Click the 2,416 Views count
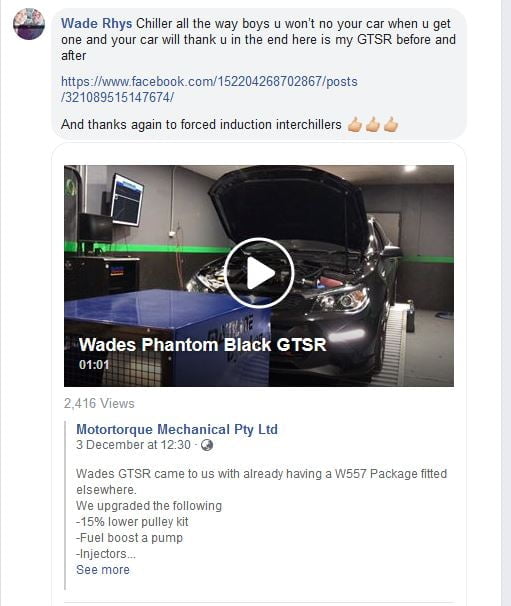Screen dimensions: 511x606 tap(99, 403)
